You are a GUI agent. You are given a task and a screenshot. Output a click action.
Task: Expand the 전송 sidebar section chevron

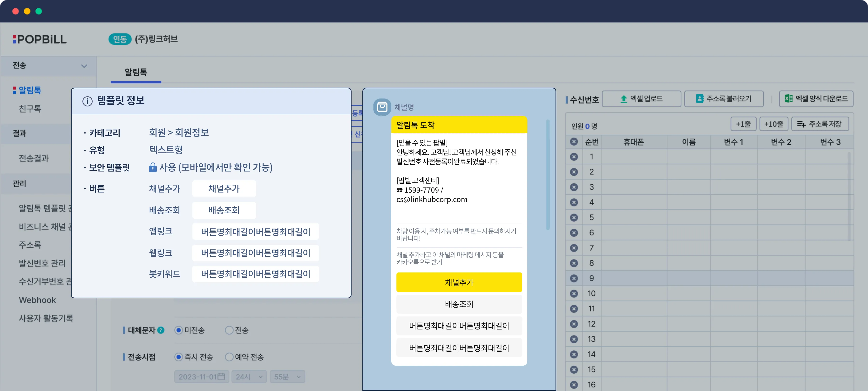84,66
